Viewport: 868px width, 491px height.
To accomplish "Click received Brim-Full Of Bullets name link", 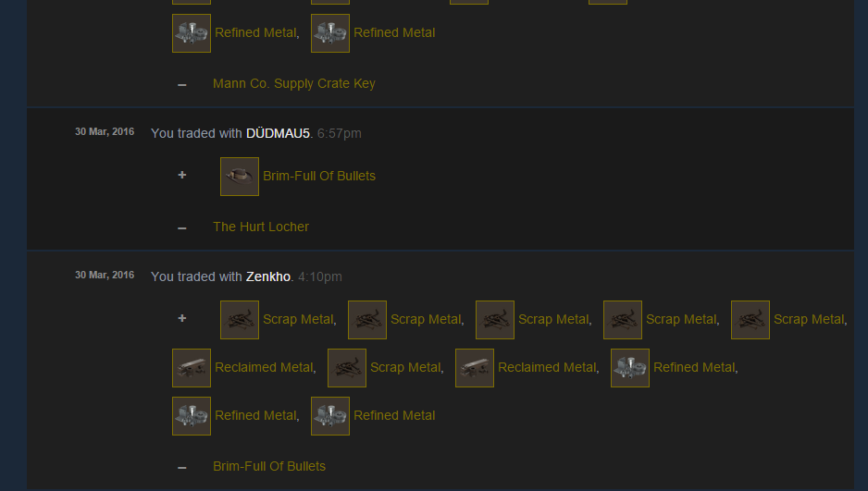I will pyautogui.click(x=319, y=176).
